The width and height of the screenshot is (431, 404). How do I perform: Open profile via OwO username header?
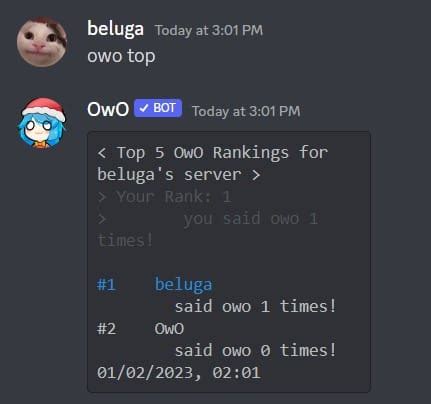108,109
